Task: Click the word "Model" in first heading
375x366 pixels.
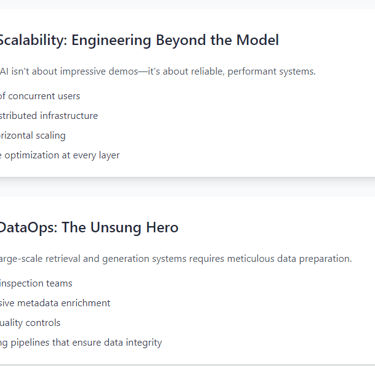Action: [x=258, y=40]
